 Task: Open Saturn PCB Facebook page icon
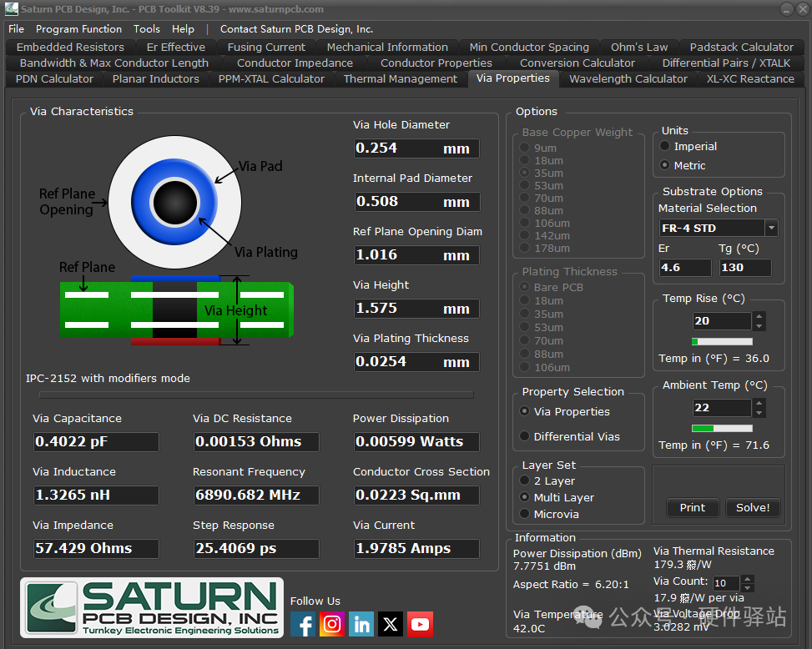pyautogui.click(x=303, y=624)
